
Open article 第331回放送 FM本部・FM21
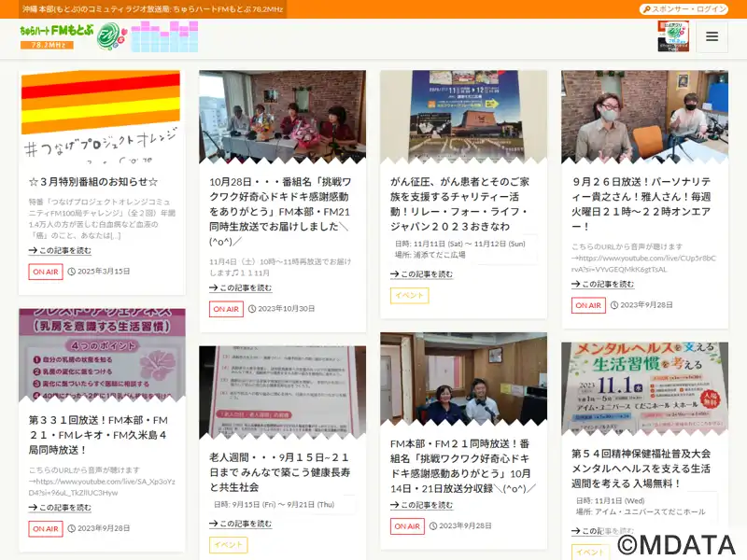point(98,435)
